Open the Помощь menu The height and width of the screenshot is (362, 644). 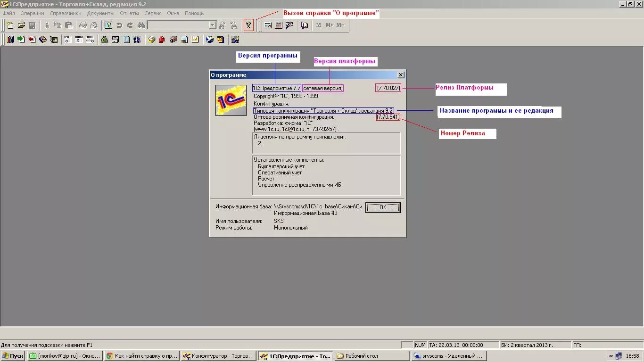194,13
